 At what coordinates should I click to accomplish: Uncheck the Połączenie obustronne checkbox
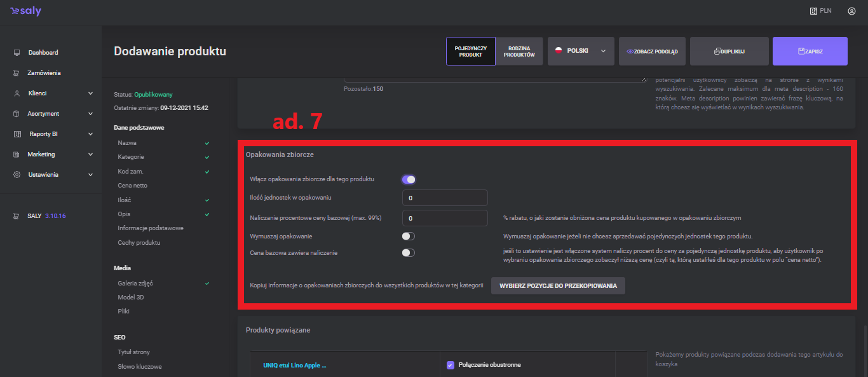(x=451, y=365)
